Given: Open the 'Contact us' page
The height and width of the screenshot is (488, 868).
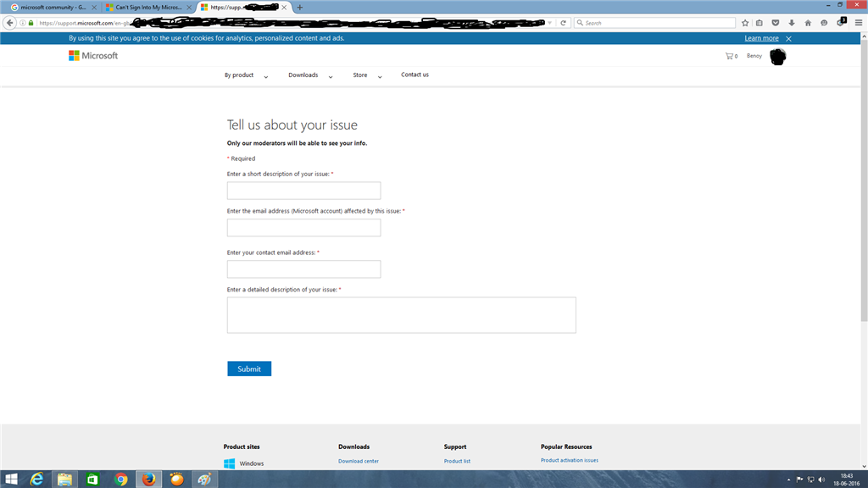Looking at the screenshot, I should click(415, 75).
